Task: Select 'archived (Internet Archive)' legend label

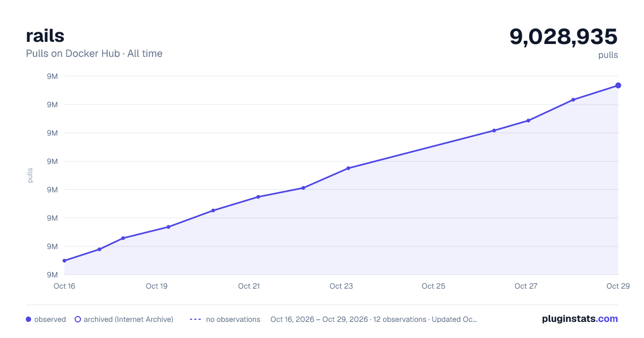Action: point(128,319)
